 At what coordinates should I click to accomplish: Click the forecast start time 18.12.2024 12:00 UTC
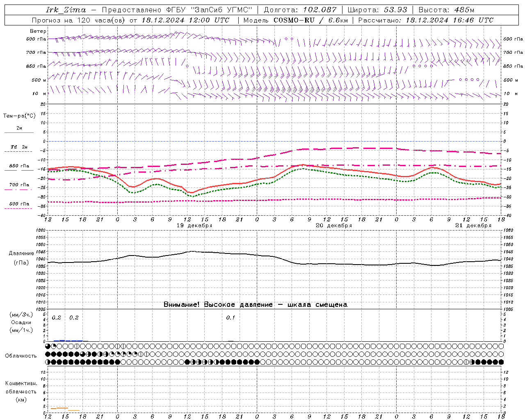[185, 20]
